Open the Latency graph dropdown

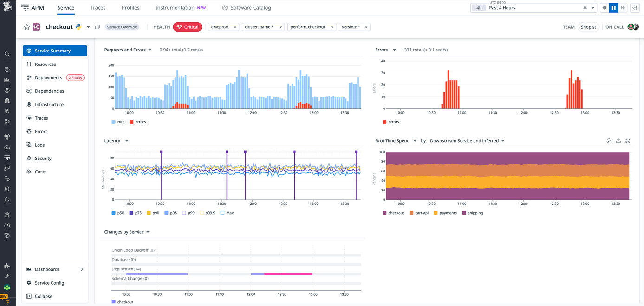pyautogui.click(x=127, y=141)
